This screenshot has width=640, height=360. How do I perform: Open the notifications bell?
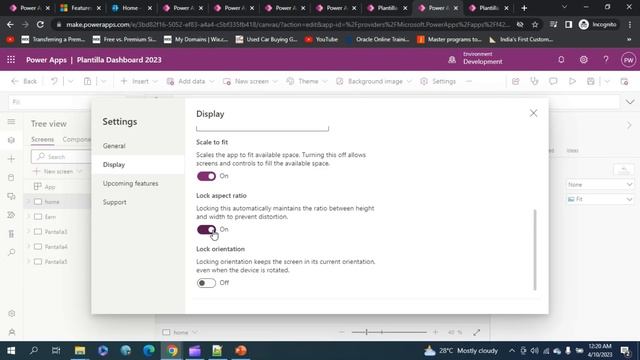(x=561, y=60)
